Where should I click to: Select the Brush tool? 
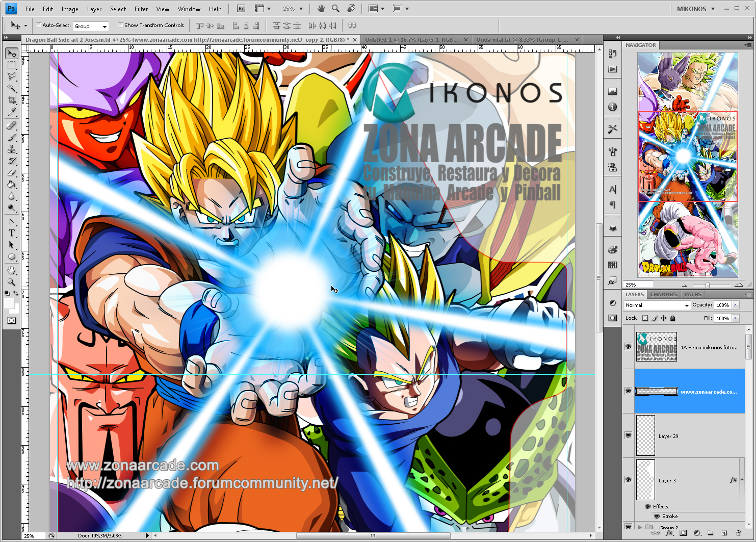(x=12, y=138)
